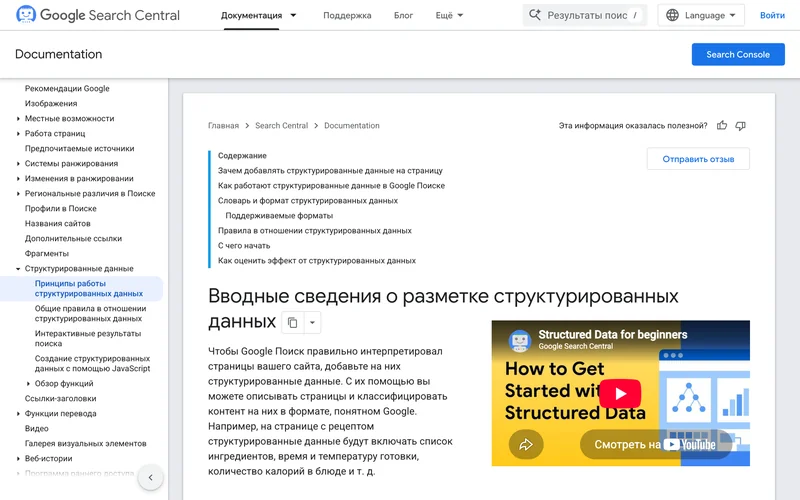Click the Search Central breadcrumb link

[x=281, y=126]
